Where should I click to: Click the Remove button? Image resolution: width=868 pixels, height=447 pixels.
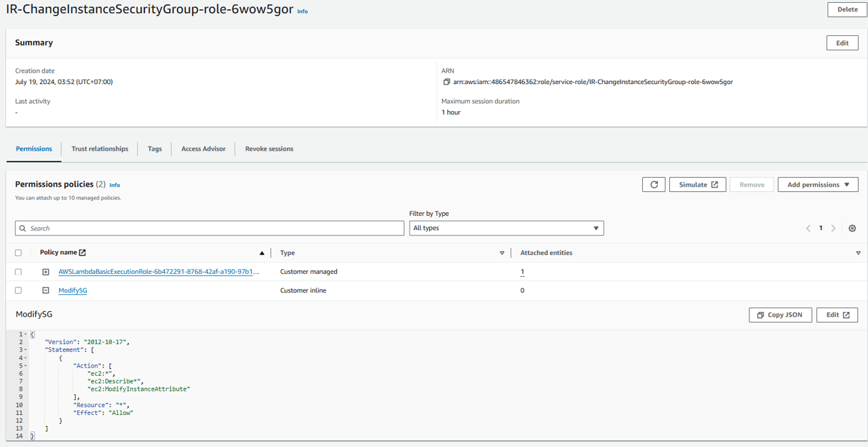click(751, 184)
